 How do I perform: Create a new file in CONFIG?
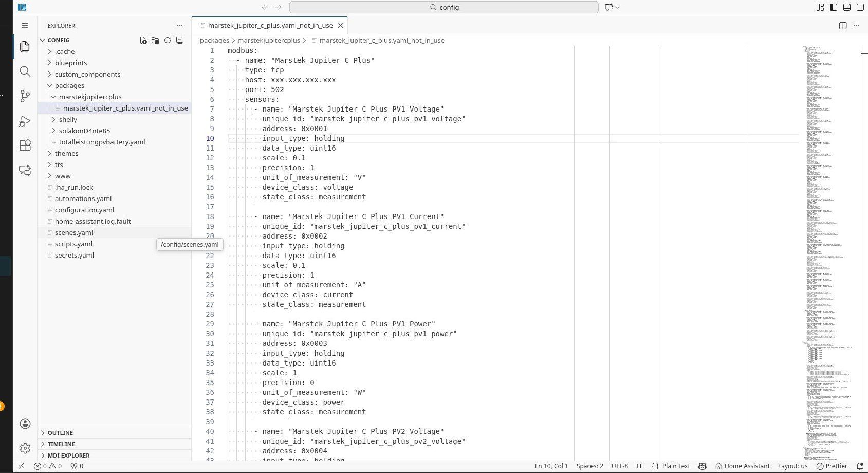click(x=143, y=40)
